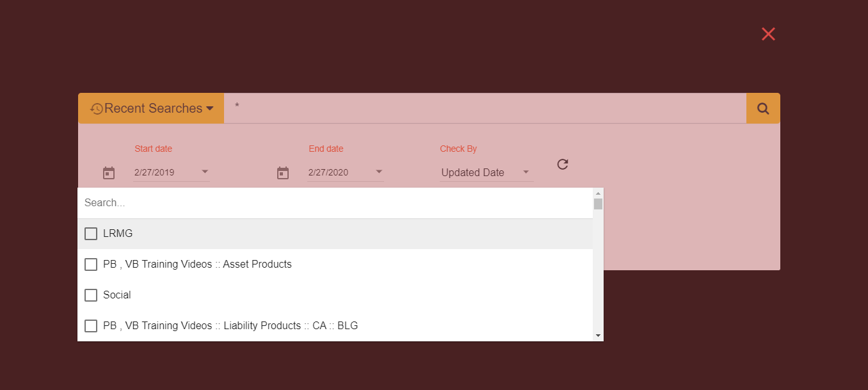Check the LRMG checkbox
This screenshot has width=868, height=390.
coord(91,234)
